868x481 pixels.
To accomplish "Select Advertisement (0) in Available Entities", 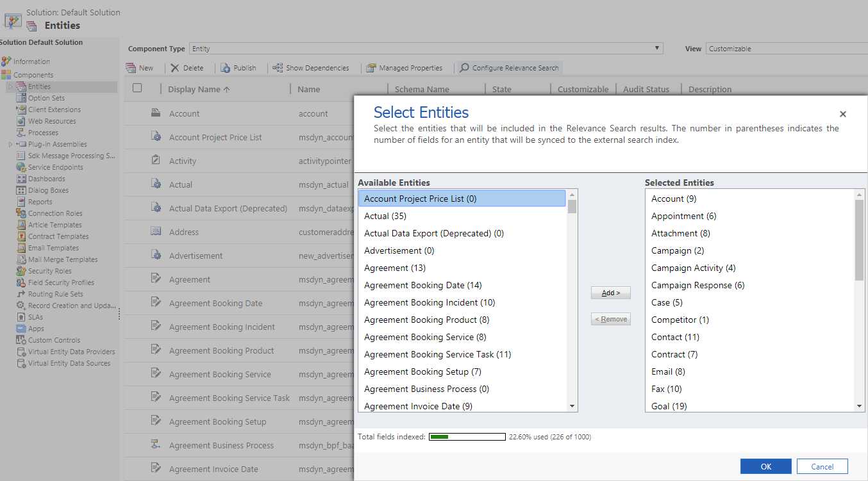I will coord(462,250).
